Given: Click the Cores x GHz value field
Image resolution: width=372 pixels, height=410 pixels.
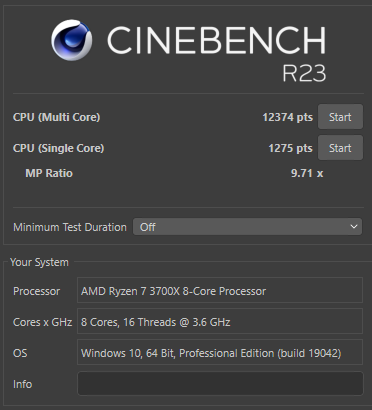Looking at the screenshot, I should click(x=220, y=321).
